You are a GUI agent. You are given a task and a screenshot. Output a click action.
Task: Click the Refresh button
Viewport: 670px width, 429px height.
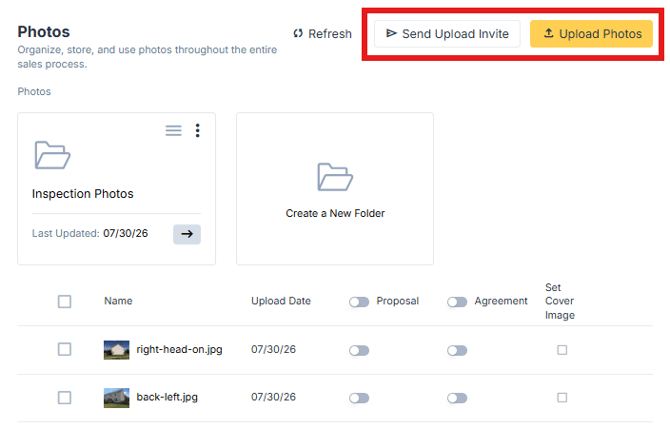(323, 34)
